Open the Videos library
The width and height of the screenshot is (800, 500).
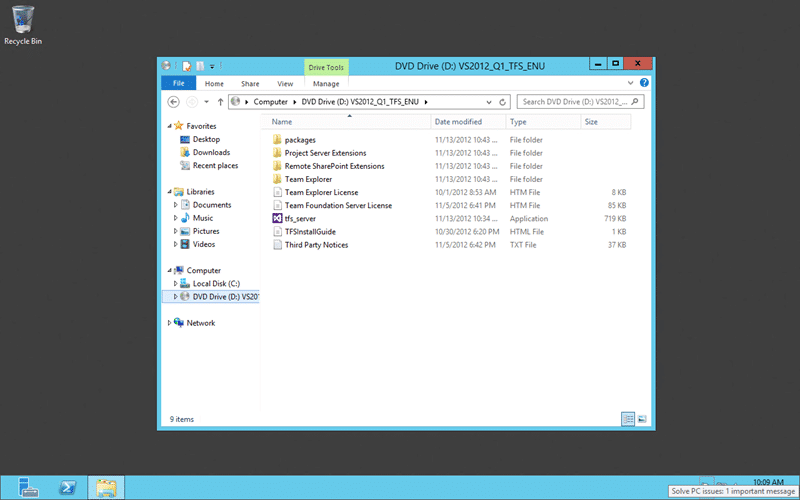(x=198, y=244)
